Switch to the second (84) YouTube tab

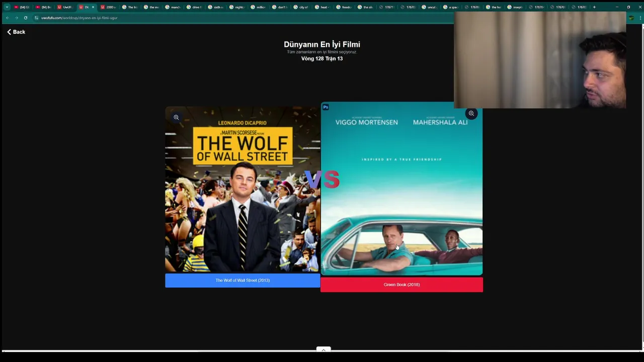pyautogui.click(x=43, y=7)
